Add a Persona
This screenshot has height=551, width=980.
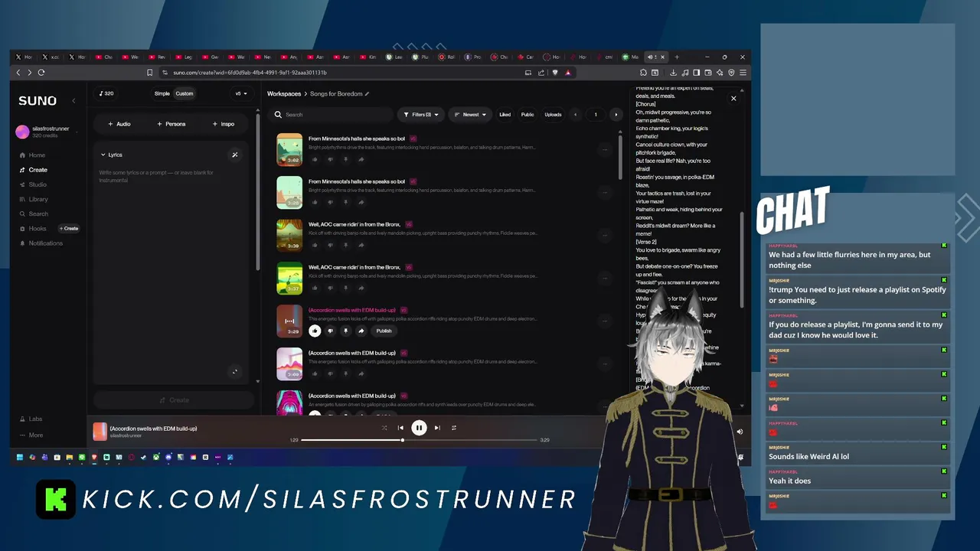[171, 124]
